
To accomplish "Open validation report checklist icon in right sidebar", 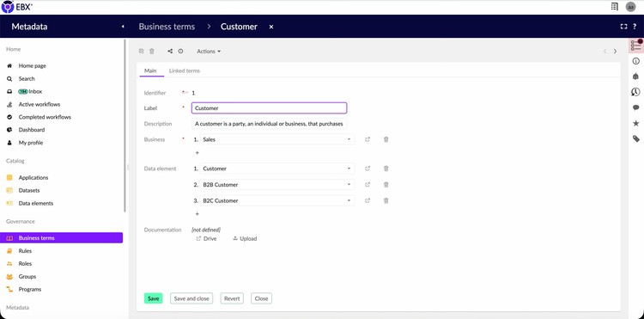I will coord(636,46).
